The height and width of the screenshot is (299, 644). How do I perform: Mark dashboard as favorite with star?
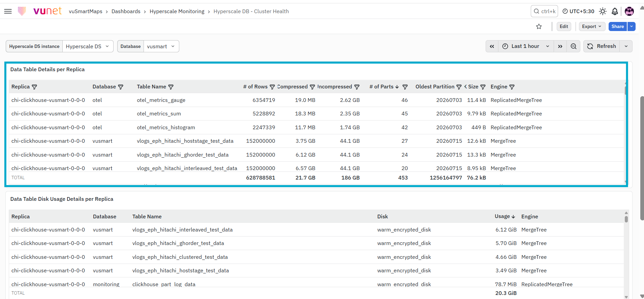pyautogui.click(x=539, y=26)
